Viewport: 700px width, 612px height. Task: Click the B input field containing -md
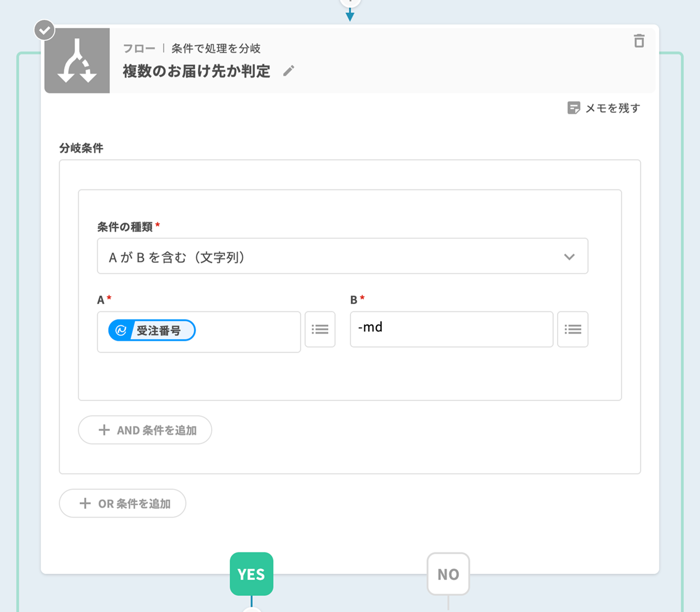[x=451, y=329]
